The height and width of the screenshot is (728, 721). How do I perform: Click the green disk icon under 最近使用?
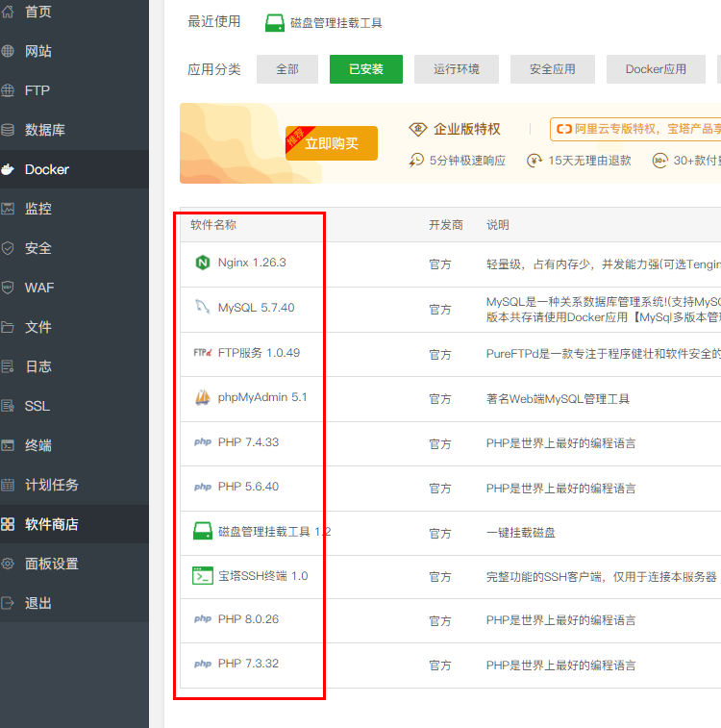tap(275, 22)
